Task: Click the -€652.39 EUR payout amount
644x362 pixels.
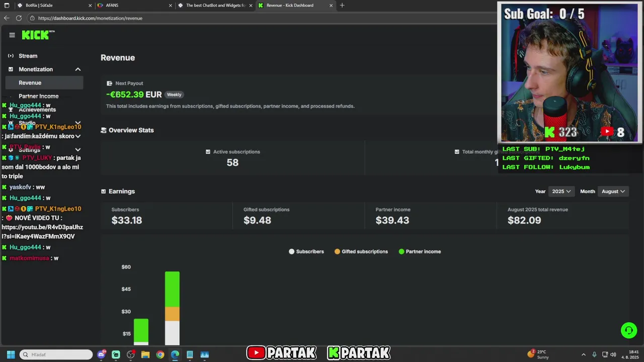Action: pyautogui.click(x=134, y=95)
